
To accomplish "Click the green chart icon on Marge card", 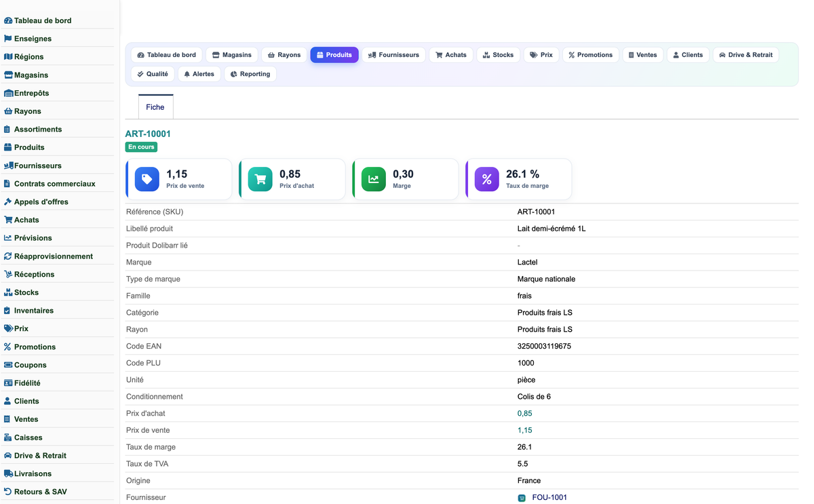I will point(374,179).
